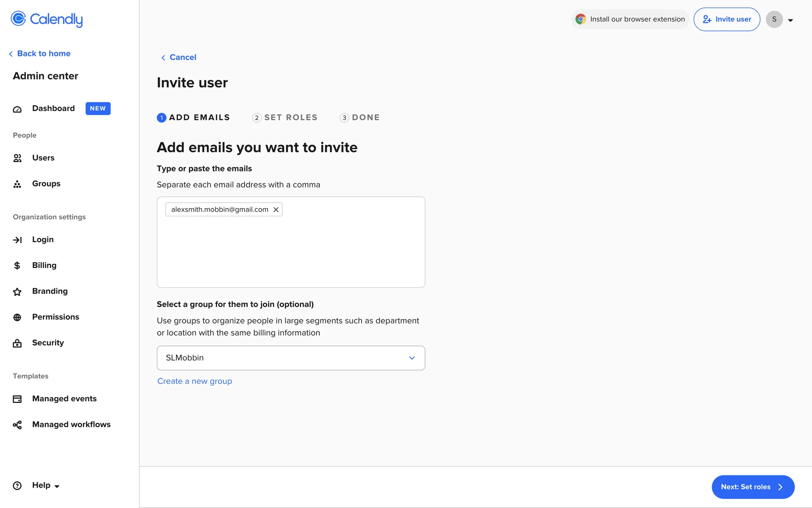Click the Calendly logo icon
The width and height of the screenshot is (812, 508).
click(18, 19)
